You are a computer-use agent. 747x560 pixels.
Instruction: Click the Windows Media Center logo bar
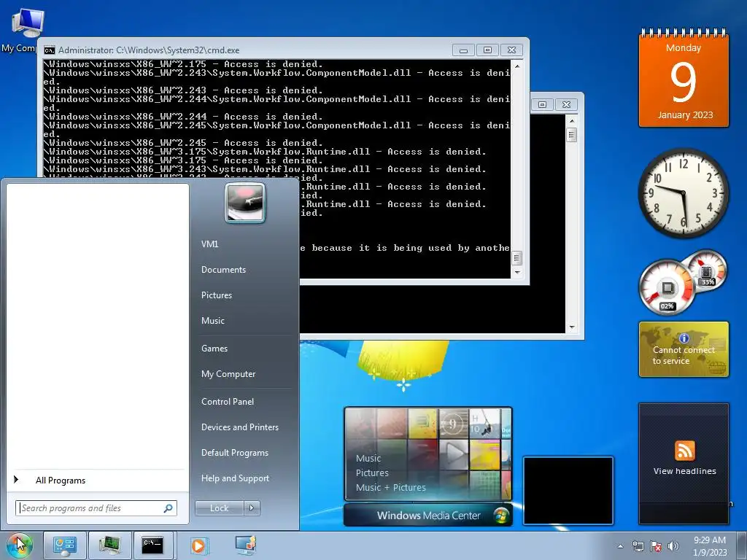427,516
